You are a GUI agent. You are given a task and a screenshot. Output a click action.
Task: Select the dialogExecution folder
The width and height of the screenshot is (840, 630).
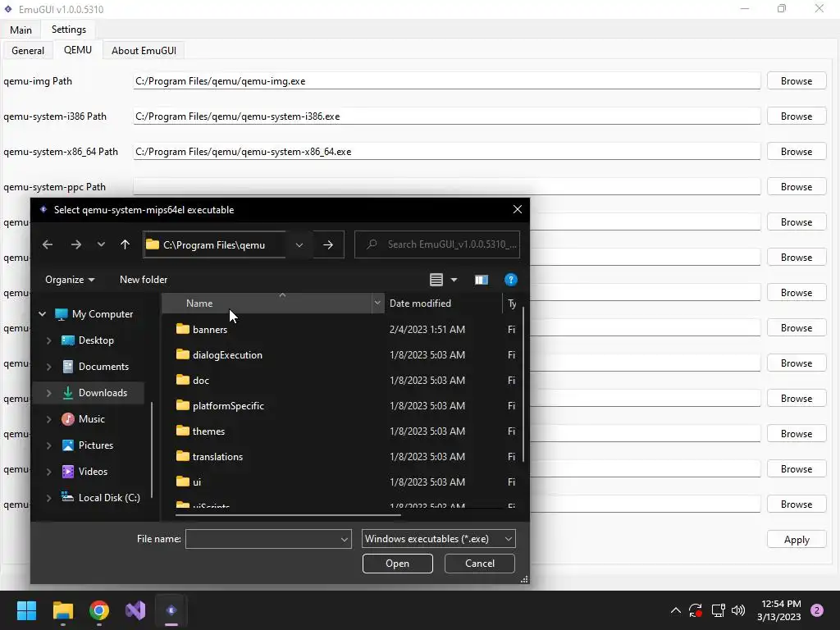pos(219,354)
